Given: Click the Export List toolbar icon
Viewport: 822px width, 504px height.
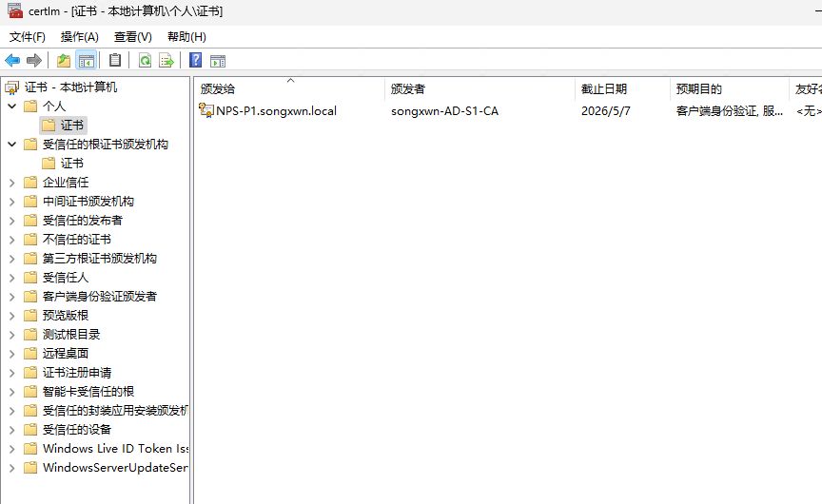Looking at the screenshot, I should 166,61.
